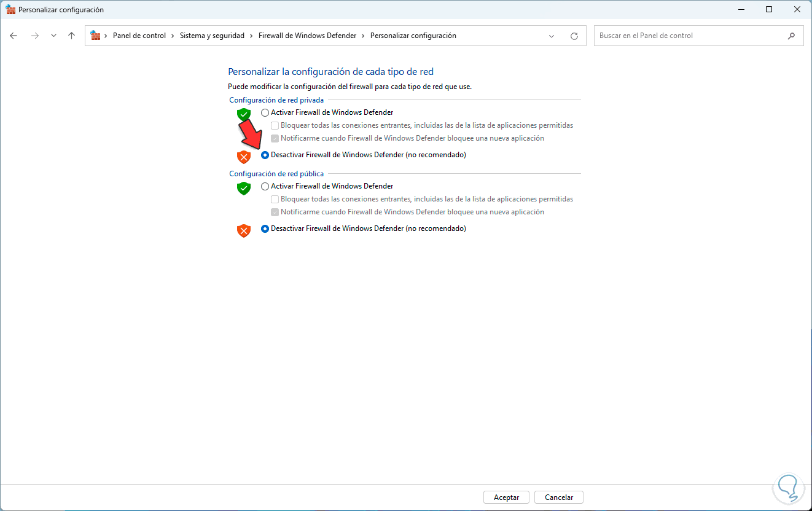
Task: Toggle Notificarme checkbox under private network
Action: coord(275,138)
